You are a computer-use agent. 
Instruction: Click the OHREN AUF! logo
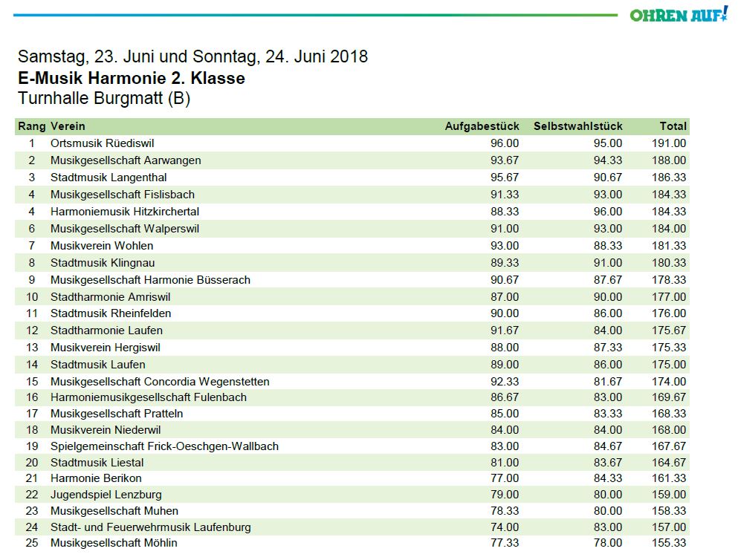679,14
